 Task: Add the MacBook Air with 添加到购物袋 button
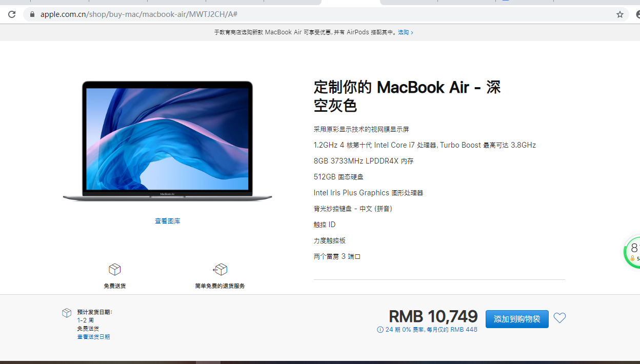coord(517,319)
